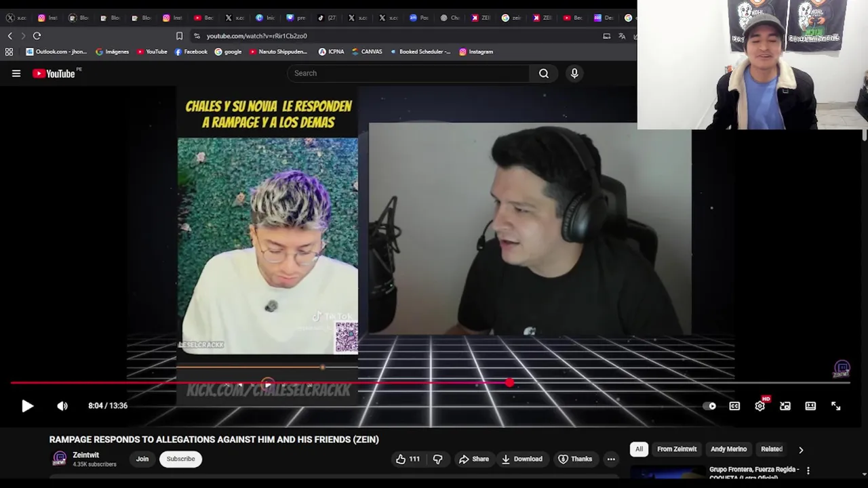The height and width of the screenshot is (488, 868).
Task: Open options for the Grupo Frontera video
Action: (808, 470)
